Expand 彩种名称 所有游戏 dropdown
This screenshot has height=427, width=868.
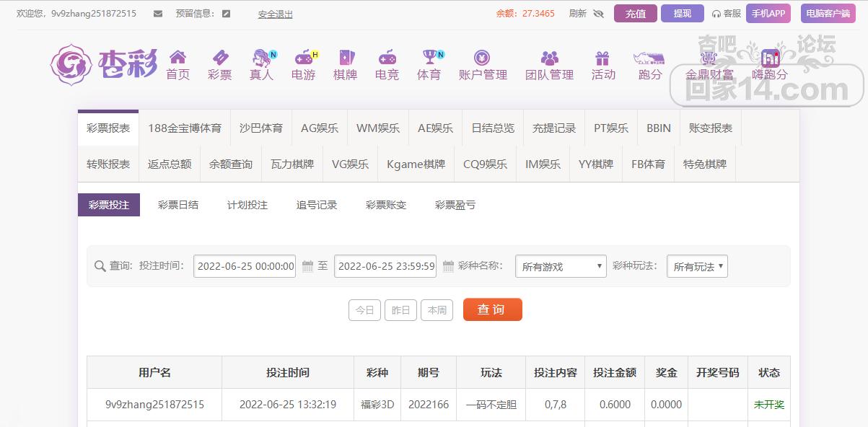click(x=561, y=266)
